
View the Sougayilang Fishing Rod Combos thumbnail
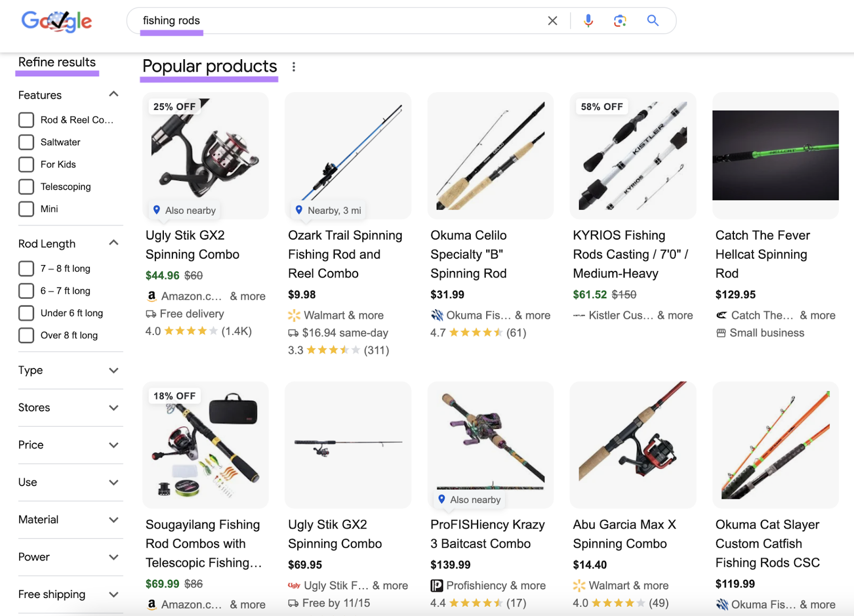tap(205, 445)
